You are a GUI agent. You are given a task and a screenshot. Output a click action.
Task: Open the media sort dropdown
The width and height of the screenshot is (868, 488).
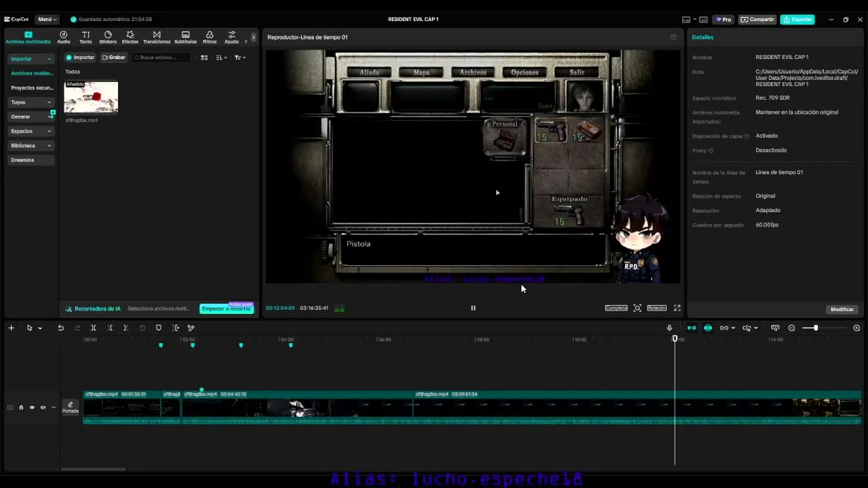click(221, 58)
